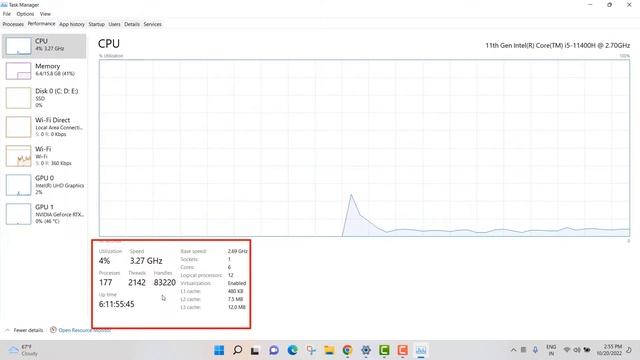This screenshot has width=640, height=360.
Task: Click the Task Manager title bar icon
Action: 4,4
